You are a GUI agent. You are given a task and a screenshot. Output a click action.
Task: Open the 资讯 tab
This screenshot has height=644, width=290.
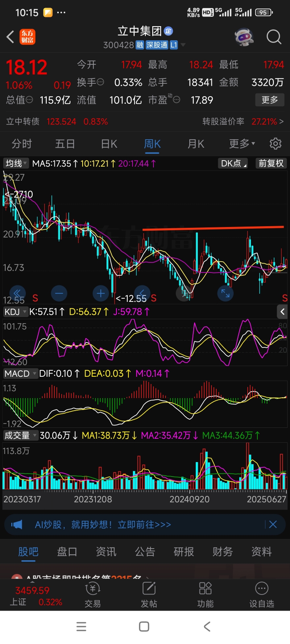coord(106,552)
